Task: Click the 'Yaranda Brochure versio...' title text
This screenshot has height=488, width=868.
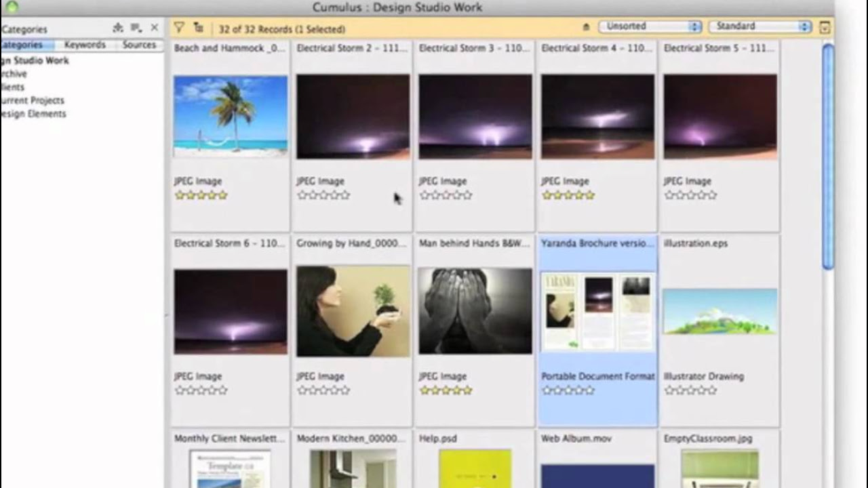Action: pos(597,243)
